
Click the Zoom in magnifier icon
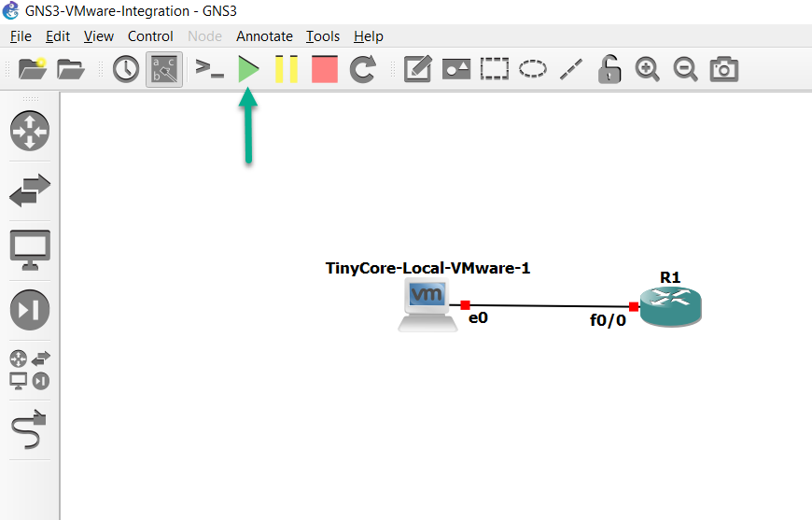[x=648, y=69]
